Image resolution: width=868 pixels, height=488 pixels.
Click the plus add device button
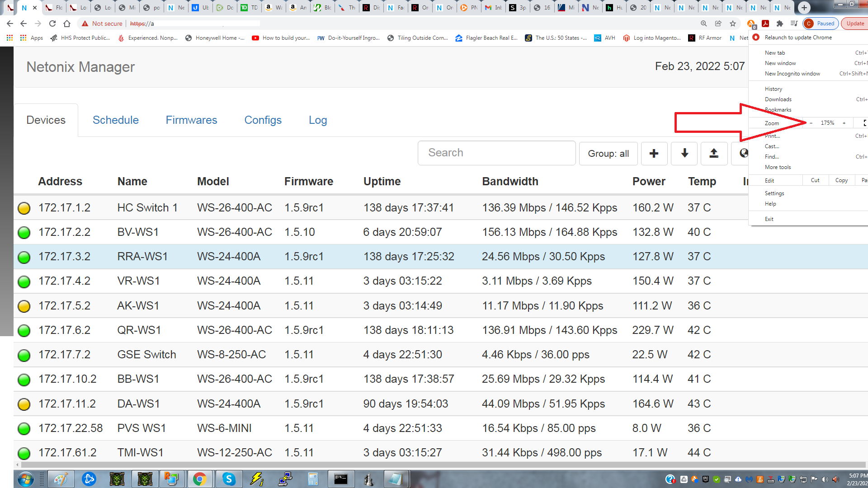[x=654, y=154]
